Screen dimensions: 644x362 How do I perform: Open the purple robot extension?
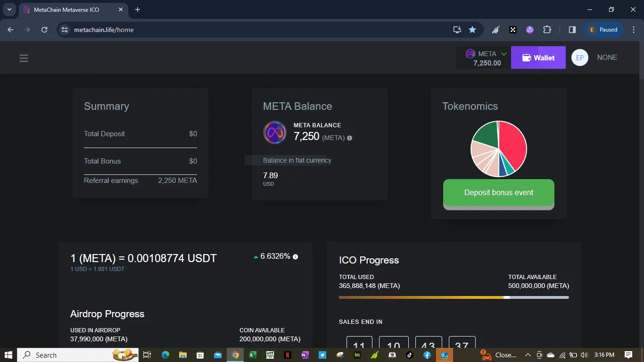click(530, 30)
